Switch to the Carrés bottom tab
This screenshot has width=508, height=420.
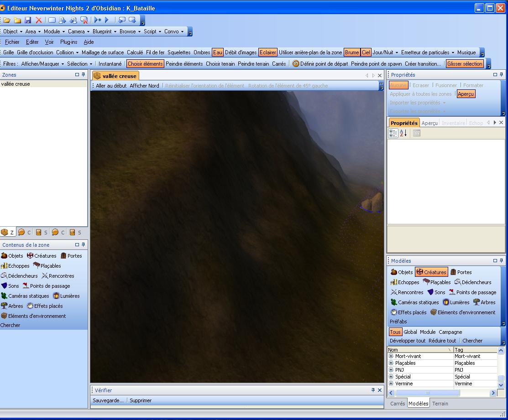(398, 404)
